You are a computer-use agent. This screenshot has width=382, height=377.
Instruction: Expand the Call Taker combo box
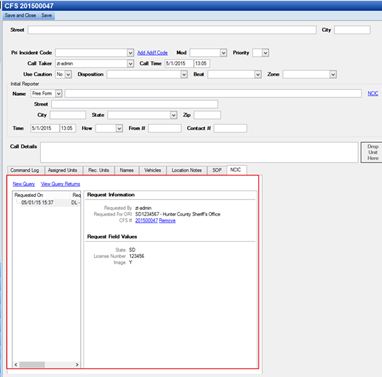point(130,63)
